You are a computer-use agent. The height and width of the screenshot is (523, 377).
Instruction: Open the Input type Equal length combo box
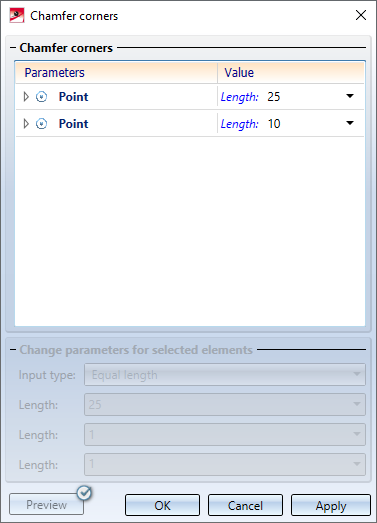point(225,375)
